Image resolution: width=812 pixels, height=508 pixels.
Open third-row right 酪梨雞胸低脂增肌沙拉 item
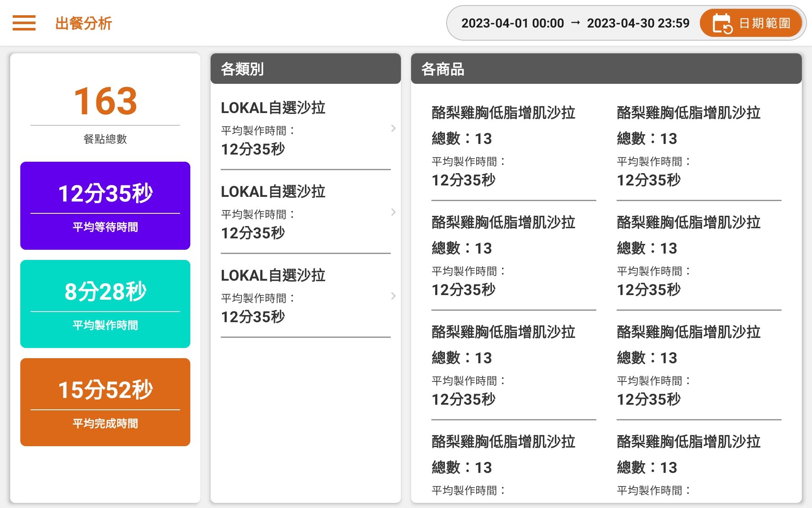(x=699, y=365)
